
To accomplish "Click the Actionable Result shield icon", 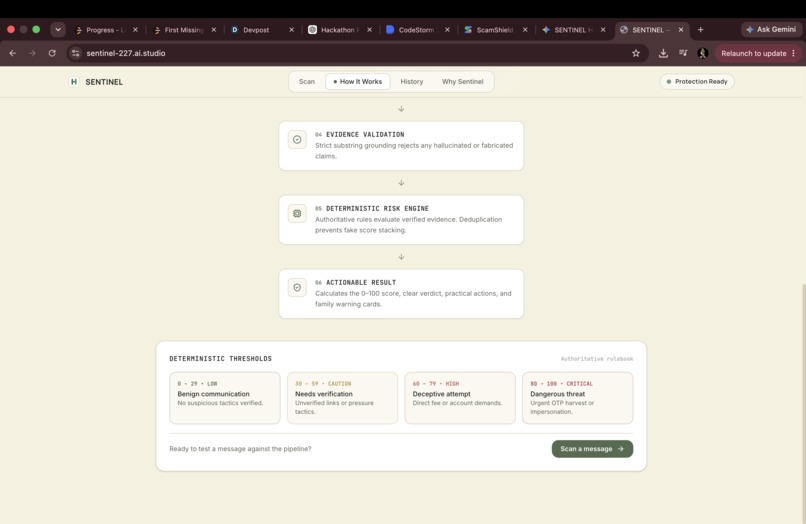I will pos(297,287).
